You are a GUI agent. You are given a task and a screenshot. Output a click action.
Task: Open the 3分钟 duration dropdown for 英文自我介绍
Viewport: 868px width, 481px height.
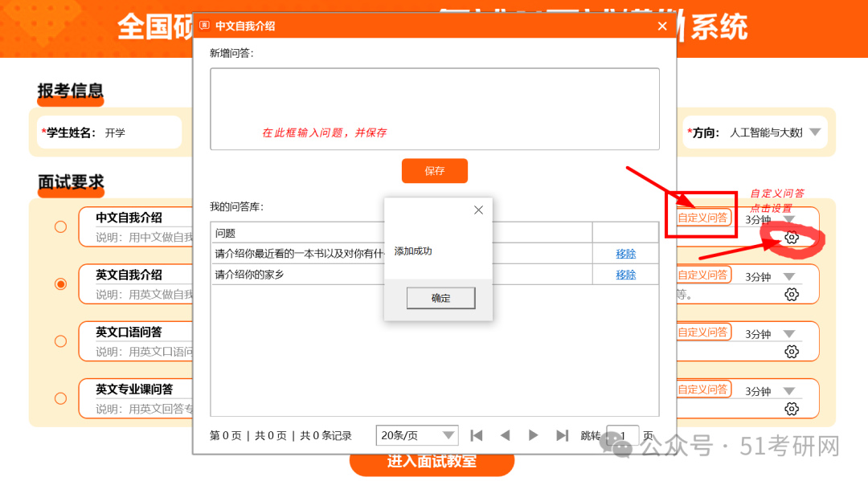point(788,277)
